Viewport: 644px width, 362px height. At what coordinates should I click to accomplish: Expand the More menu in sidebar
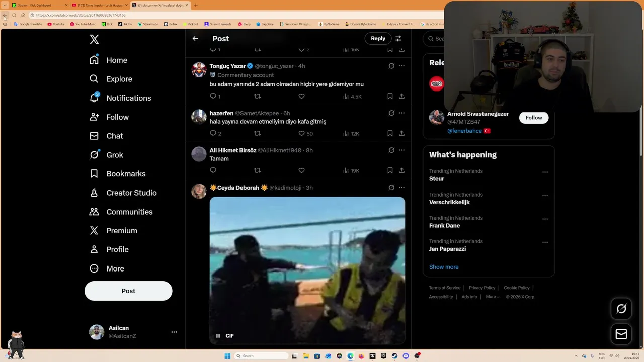(x=107, y=268)
